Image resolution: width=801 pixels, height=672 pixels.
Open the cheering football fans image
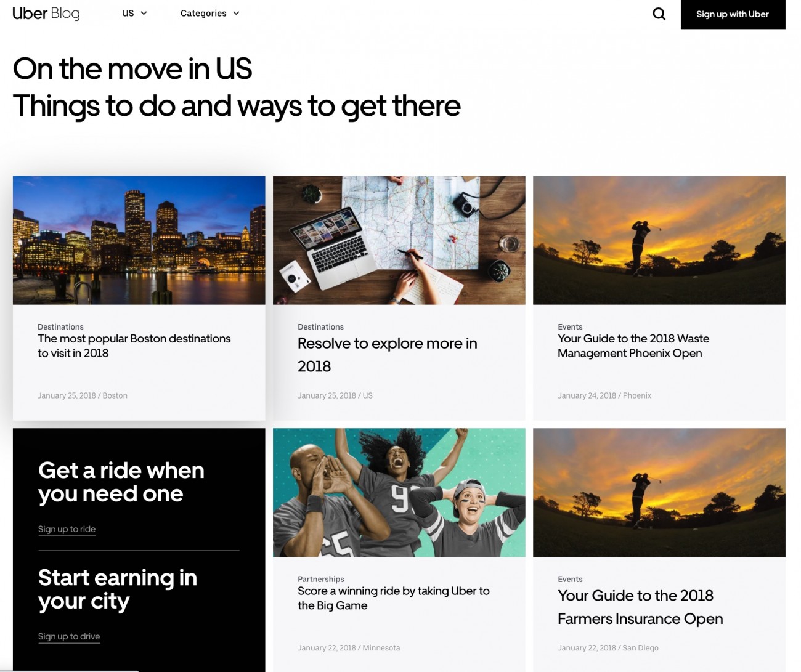click(399, 493)
